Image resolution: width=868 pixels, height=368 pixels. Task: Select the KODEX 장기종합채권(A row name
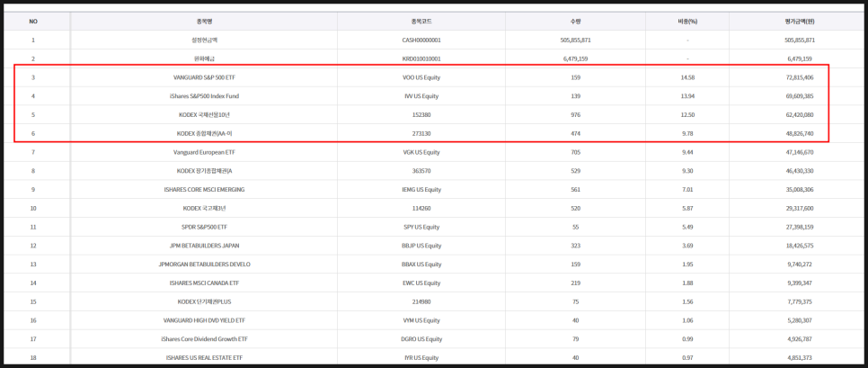click(204, 171)
